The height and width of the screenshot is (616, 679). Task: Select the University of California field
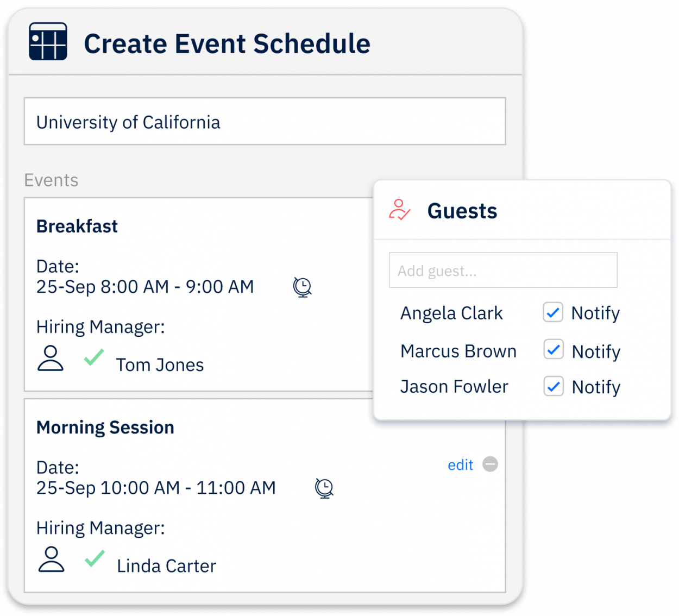[265, 122]
